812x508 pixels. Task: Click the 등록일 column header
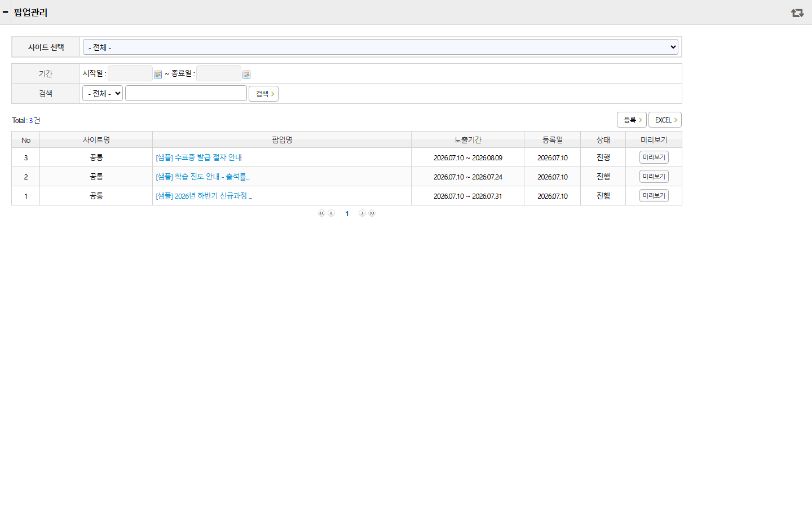[x=553, y=139]
